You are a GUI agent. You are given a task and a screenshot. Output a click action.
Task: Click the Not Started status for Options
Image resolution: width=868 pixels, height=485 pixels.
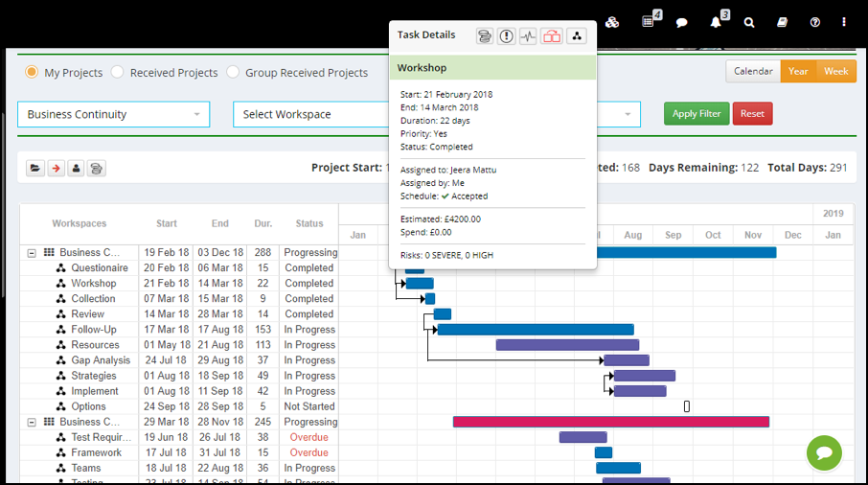pyautogui.click(x=308, y=406)
